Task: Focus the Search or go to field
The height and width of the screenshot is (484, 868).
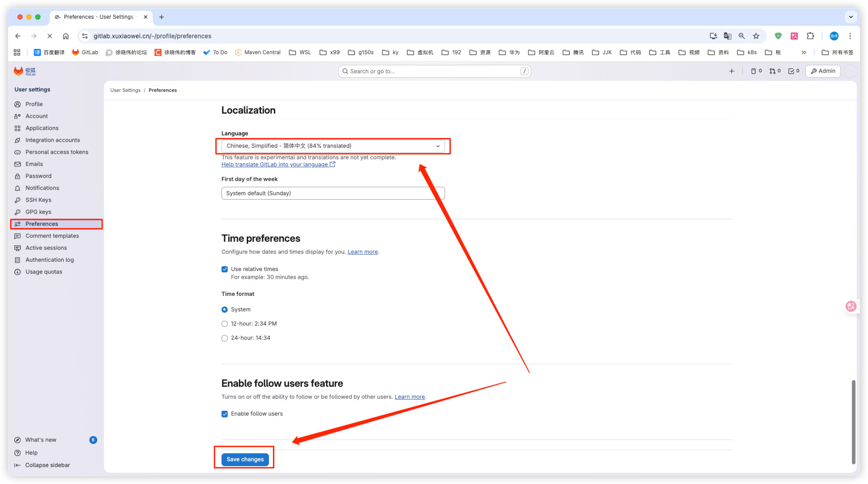Action: tap(434, 71)
